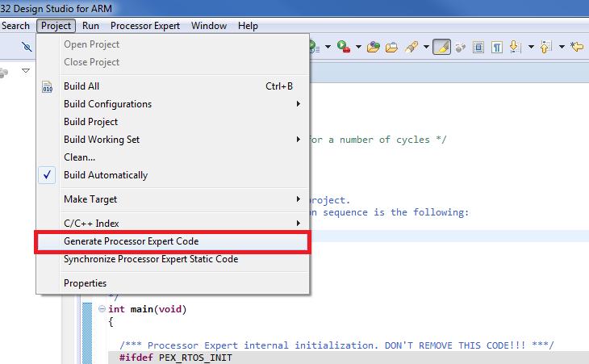
Task: Toggle Show Whitespace Characters pilcrow icon
Action: click(498, 47)
